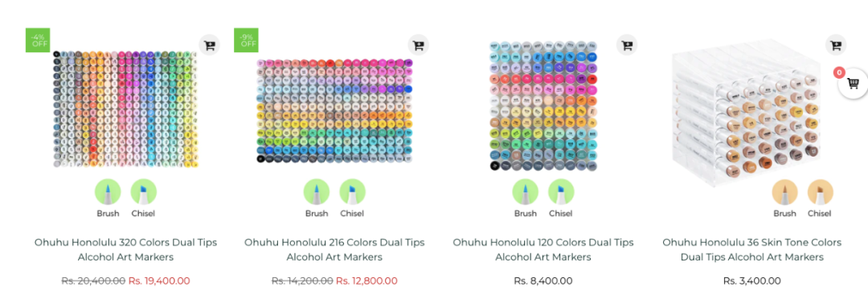Add the 120 Colors marker set to cart
The height and width of the screenshot is (291, 868).
pos(627,45)
